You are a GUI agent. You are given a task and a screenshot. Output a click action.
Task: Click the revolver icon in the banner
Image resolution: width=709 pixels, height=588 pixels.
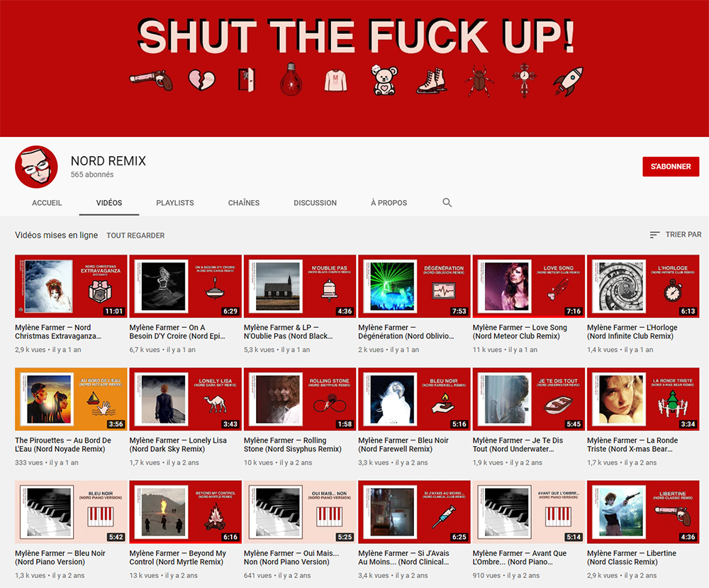pyautogui.click(x=151, y=81)
